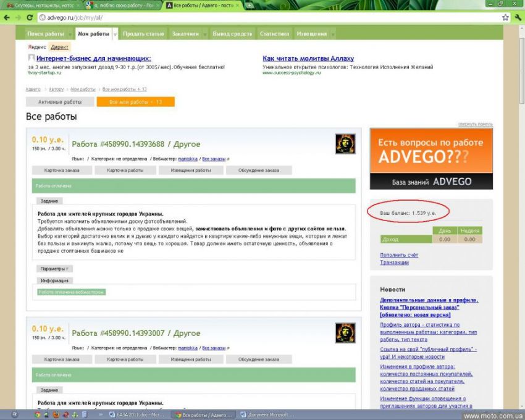Screen dimensions: 525x420
Task: Reload the page with the refresh icon
Action: [30, 17]
